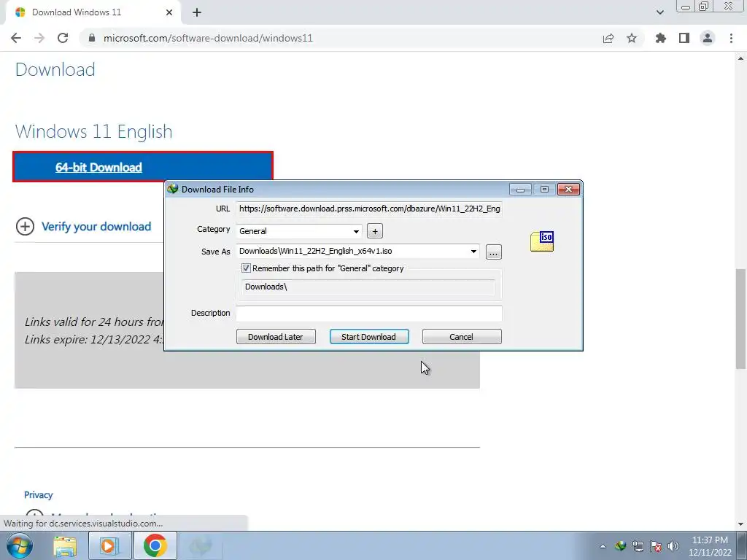Expand Verify your download section

[83, 226]
